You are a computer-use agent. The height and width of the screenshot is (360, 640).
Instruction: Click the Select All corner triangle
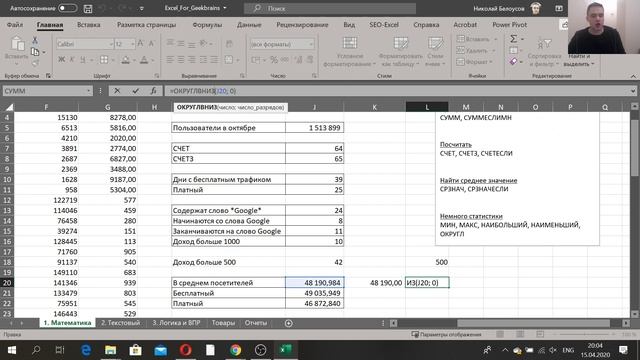pos(9,107)
